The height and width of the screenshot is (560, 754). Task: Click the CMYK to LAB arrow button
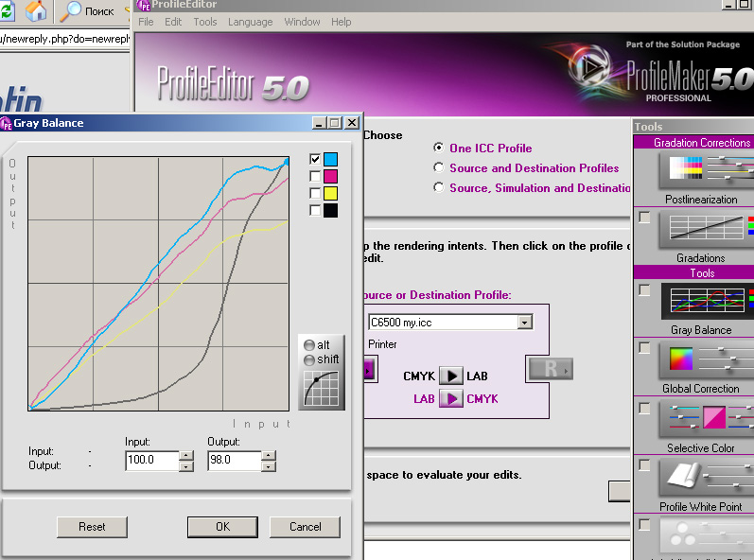click(451, 376)
